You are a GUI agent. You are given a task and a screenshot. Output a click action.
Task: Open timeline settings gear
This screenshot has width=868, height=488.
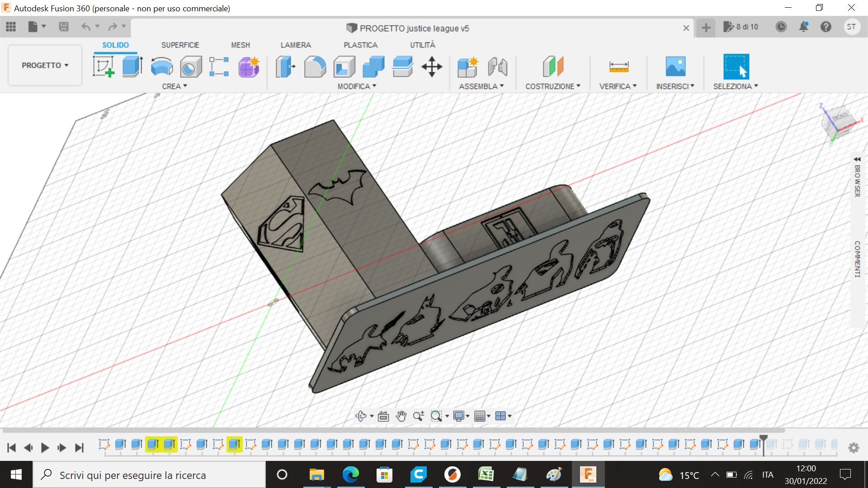(854, 447)
